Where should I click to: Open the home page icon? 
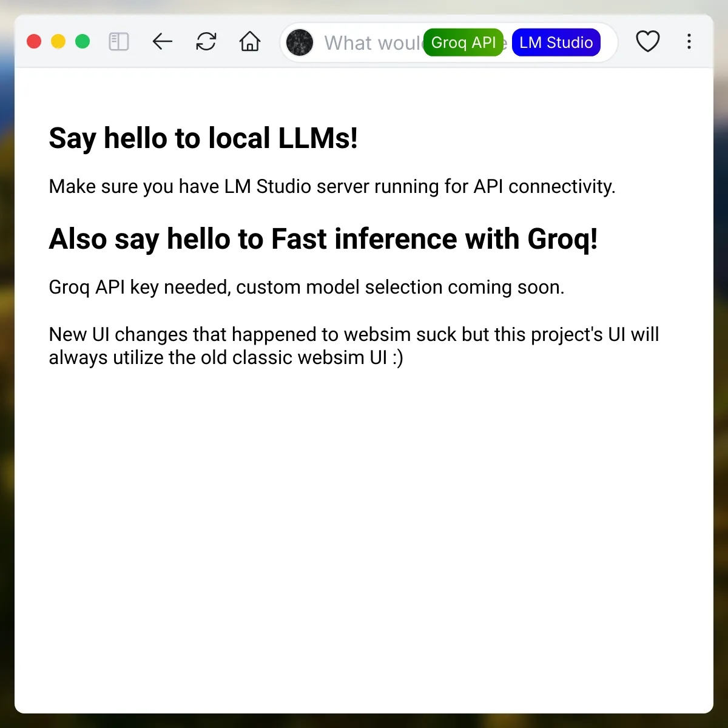coord(250,42)
